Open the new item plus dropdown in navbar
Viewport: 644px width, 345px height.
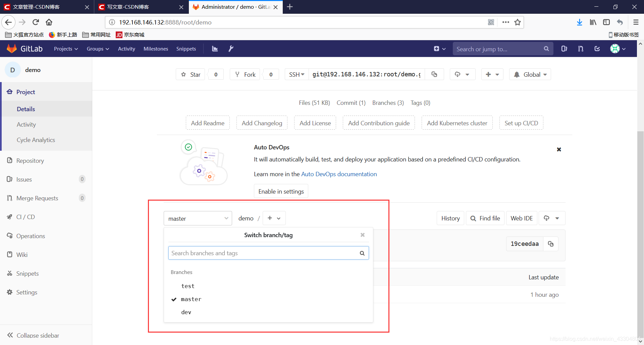[x=439, y=49]
